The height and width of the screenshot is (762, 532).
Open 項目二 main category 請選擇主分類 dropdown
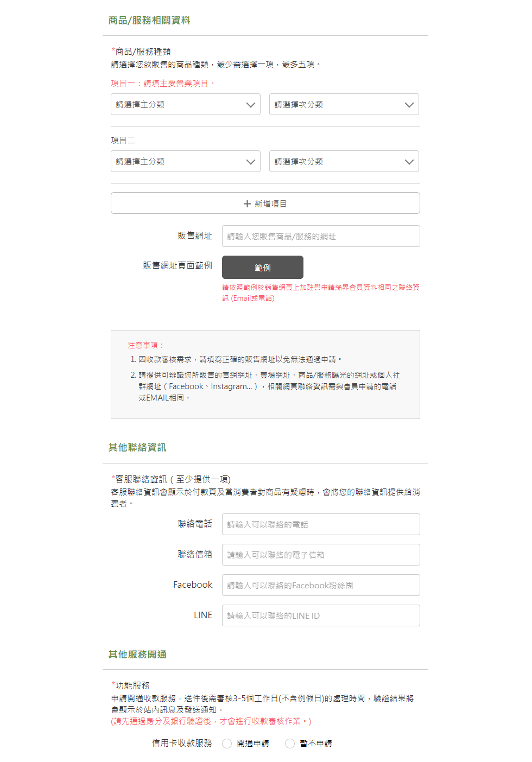[186, 161]
